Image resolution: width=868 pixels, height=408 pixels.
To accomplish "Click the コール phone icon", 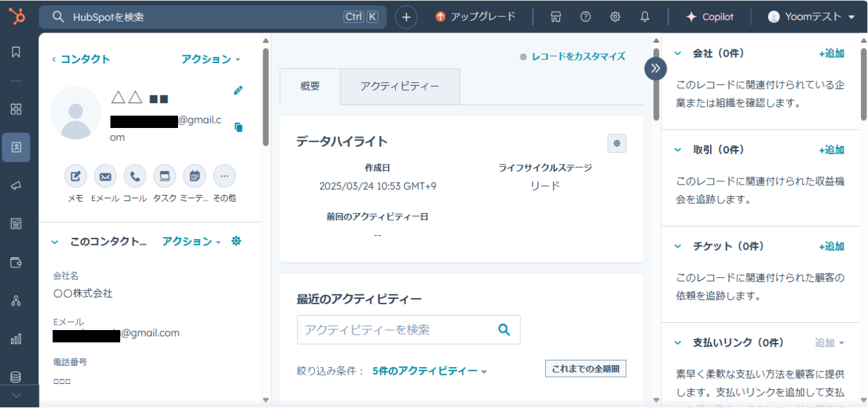I will [135, 176].
